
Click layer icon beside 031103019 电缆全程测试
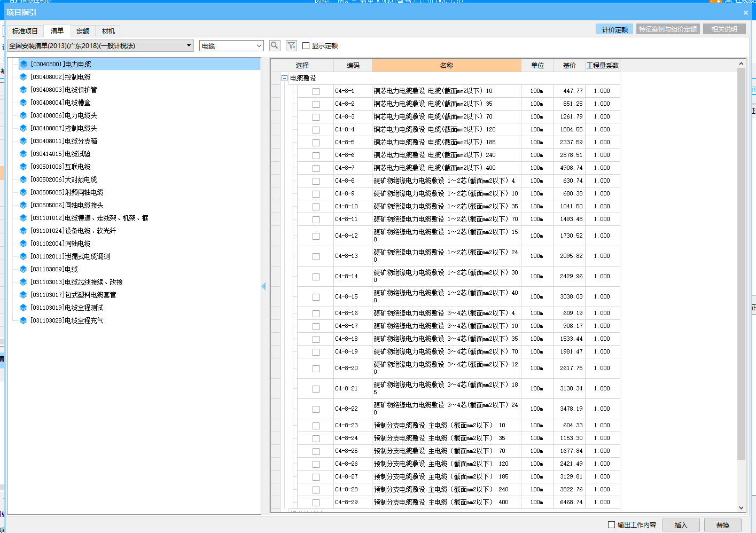coord(24,308)
